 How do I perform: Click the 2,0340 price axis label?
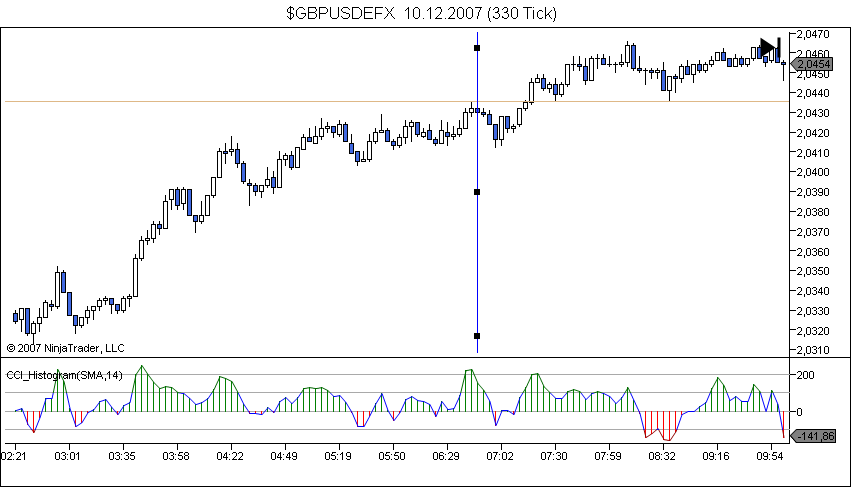click(812, 291)
